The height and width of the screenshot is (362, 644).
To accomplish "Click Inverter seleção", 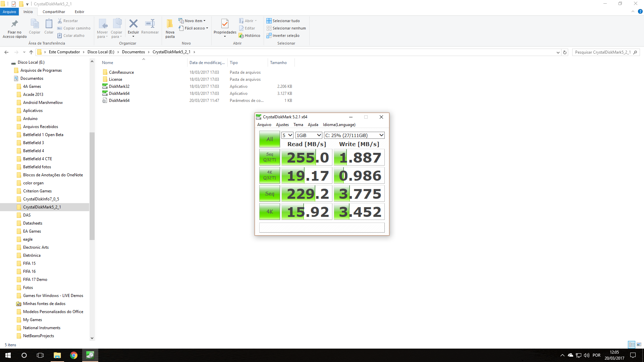I will pos(283,36).
